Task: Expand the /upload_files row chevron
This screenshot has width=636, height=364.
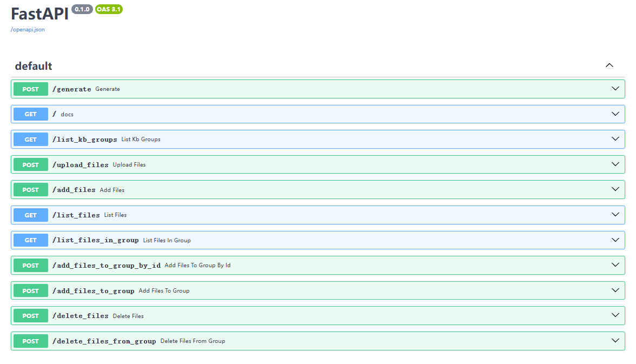Action: 615,164
